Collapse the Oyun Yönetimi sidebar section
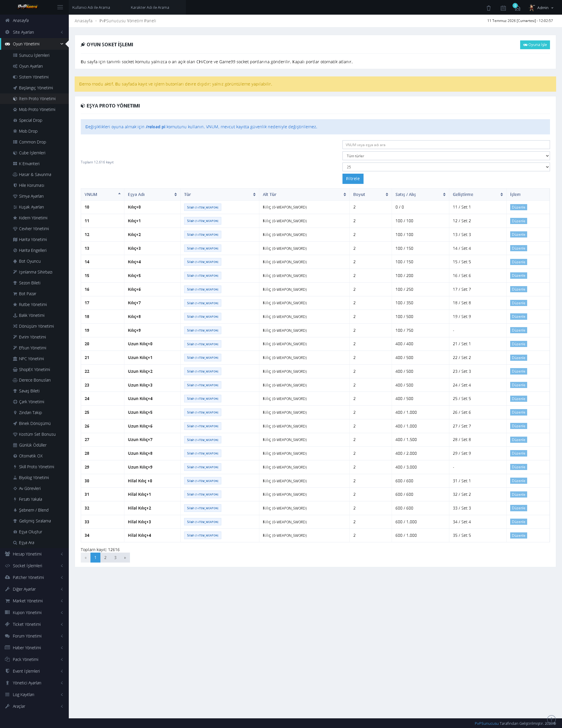562x728 pixels. tap(34, 44)
